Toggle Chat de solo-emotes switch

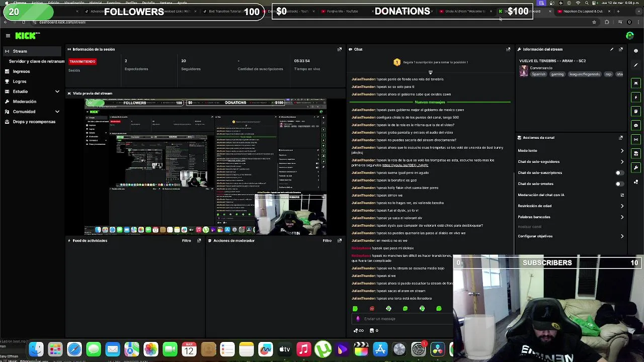(620, 184)
